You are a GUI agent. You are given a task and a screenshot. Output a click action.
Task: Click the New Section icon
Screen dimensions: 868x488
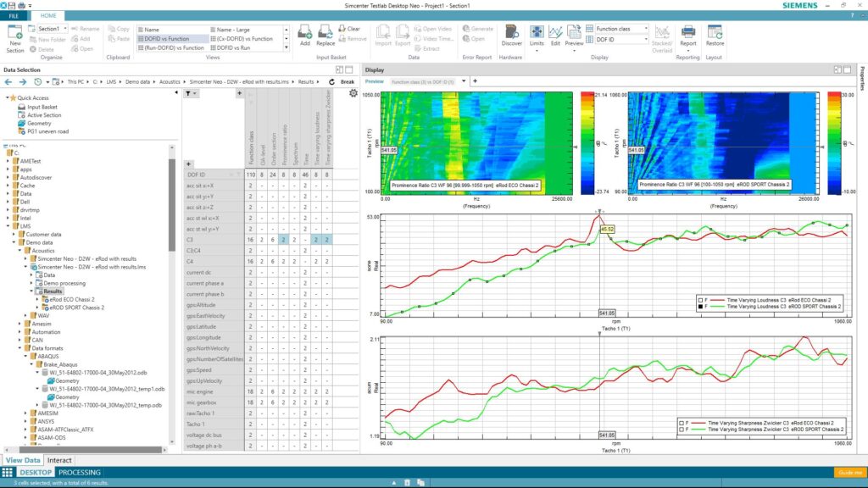pyautogui.click(x=15, y=35)
